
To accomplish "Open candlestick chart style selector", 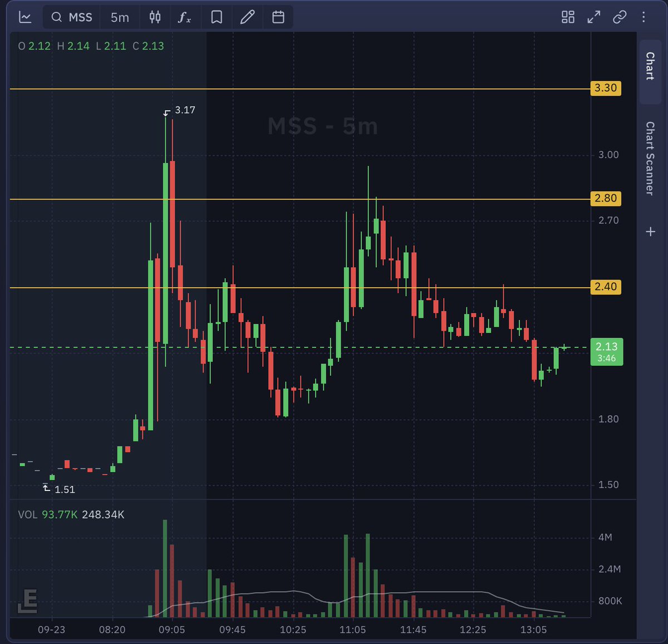I will pos(155,17).
